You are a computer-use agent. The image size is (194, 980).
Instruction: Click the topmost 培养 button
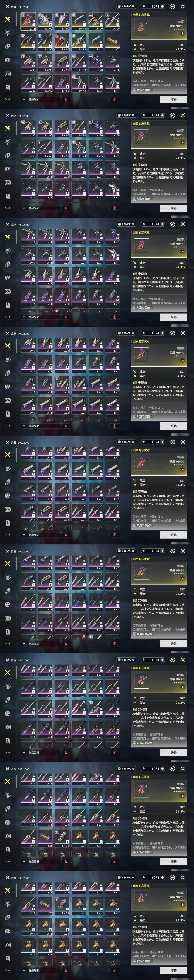(x=173, y=99)
